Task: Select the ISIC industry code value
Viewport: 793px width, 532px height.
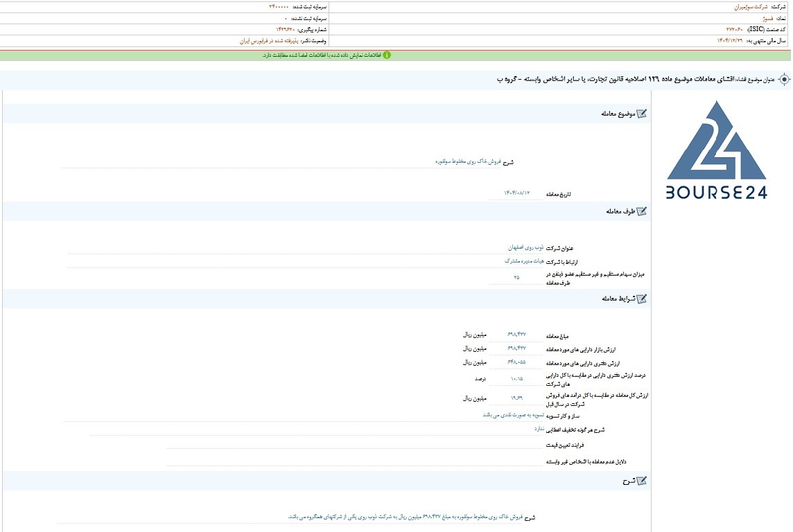Action: (734, 29)
